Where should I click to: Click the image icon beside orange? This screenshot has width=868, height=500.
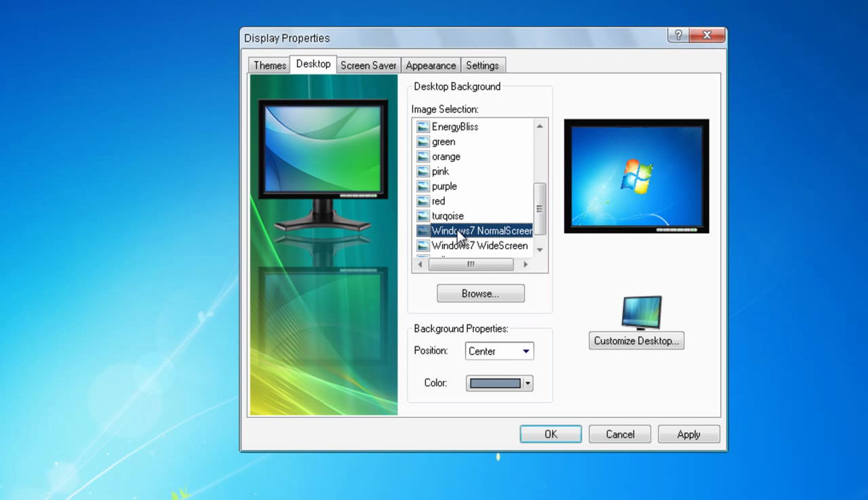click(x=423, y=157)
